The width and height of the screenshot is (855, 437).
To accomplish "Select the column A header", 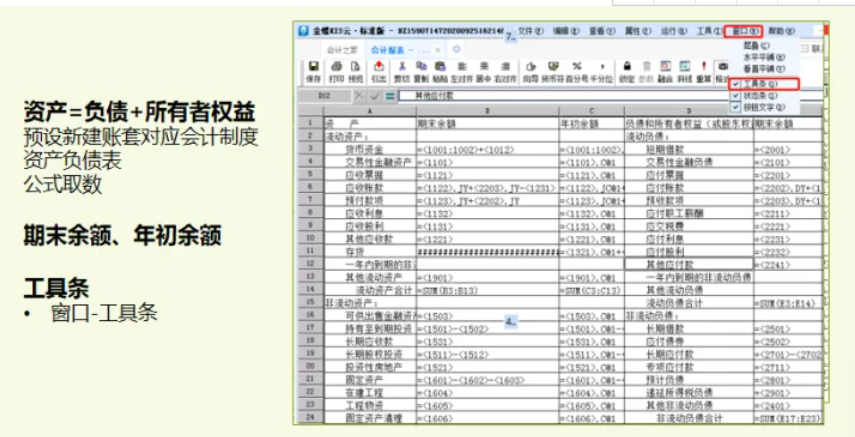I will coord(370,111).
